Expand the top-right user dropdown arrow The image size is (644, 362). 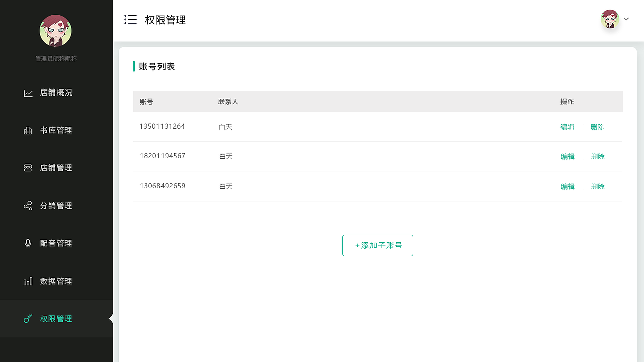pyautogui.click(x=626, y=19)
